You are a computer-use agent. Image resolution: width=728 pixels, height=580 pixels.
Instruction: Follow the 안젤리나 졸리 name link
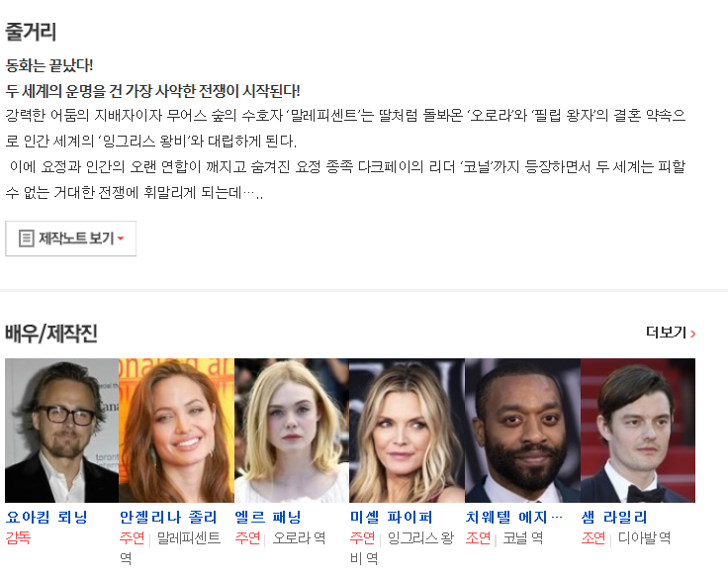[x=168, y=517]
